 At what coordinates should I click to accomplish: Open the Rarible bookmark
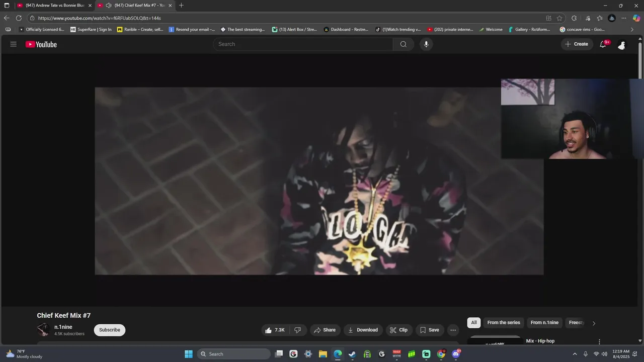(140, 30)
